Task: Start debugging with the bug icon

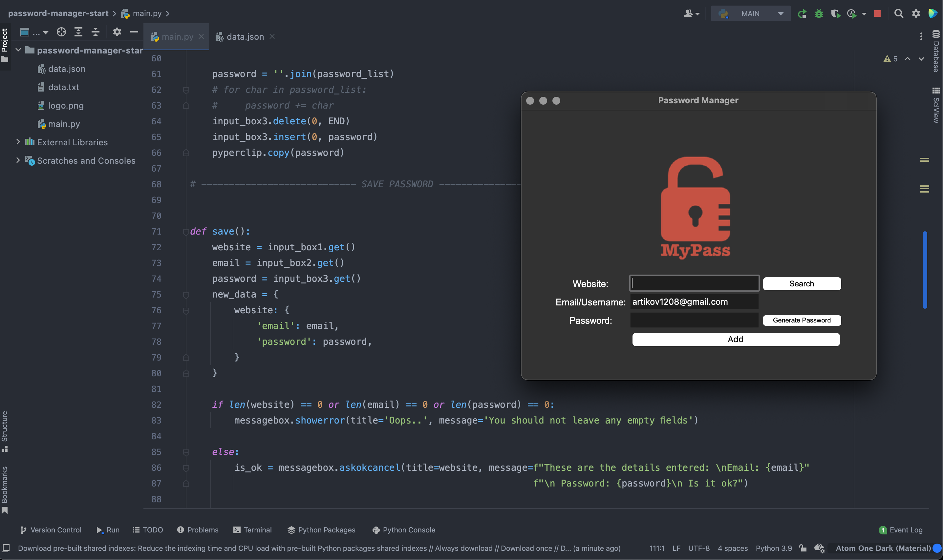Action: [818, 13]
